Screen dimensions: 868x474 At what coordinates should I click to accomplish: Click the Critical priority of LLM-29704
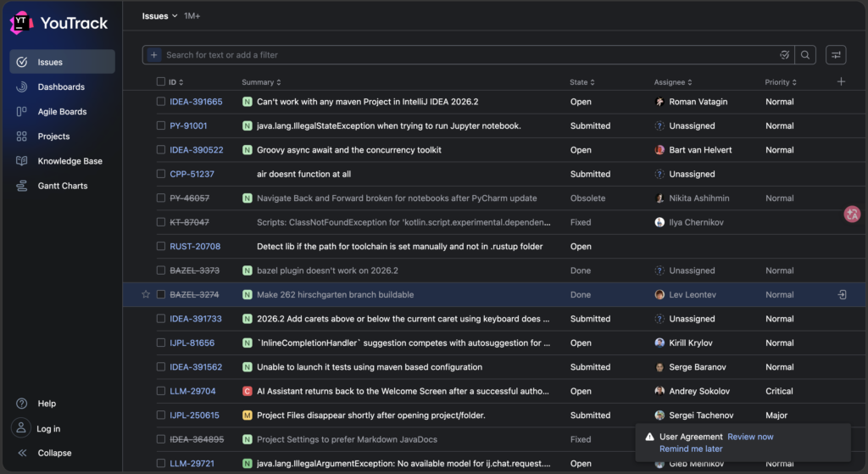[x=779, y=391]
